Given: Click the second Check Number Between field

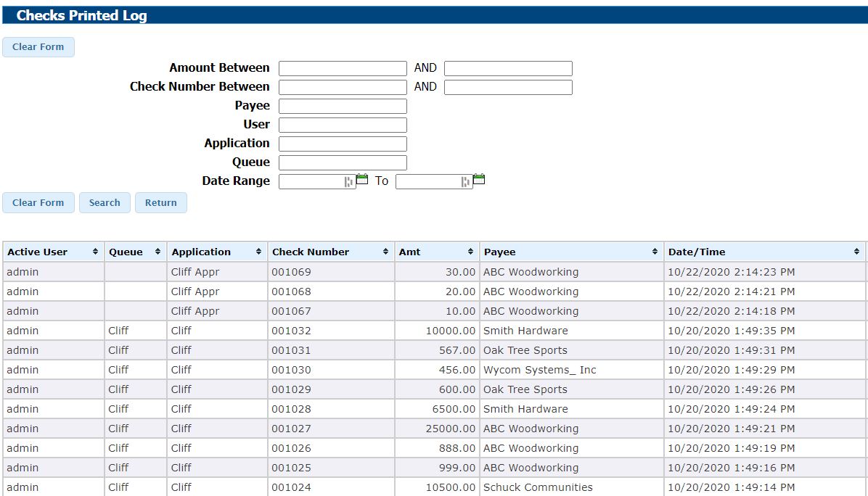Looking at the screenshot, I should 508,86.
